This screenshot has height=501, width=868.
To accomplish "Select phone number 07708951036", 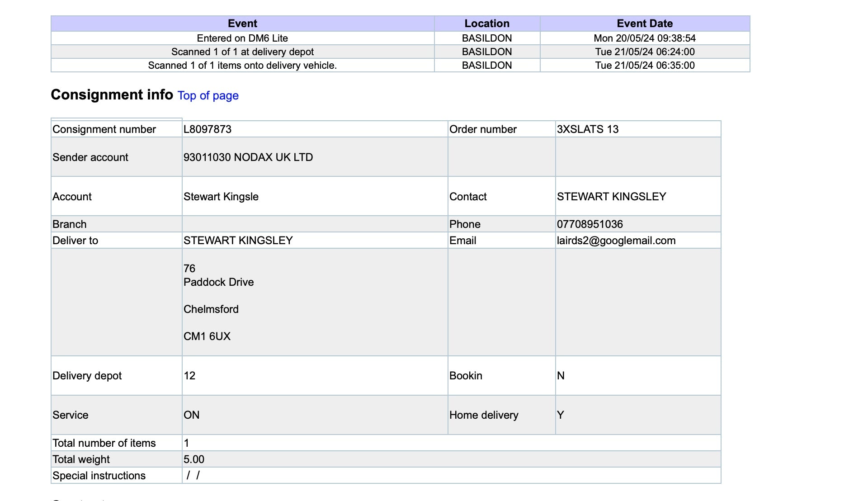I will point(590,224).
